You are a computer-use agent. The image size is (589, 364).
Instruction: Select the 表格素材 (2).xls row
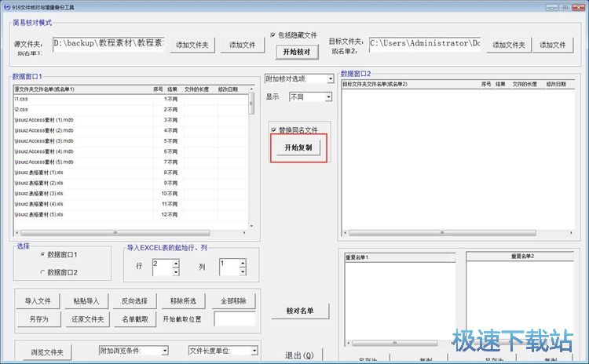point(130,183)
